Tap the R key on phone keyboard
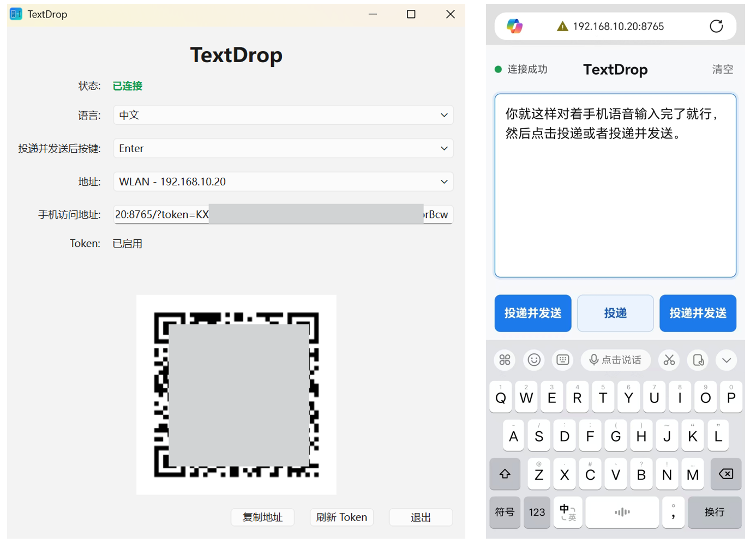The image size is (756, 543). coord(578,397)
